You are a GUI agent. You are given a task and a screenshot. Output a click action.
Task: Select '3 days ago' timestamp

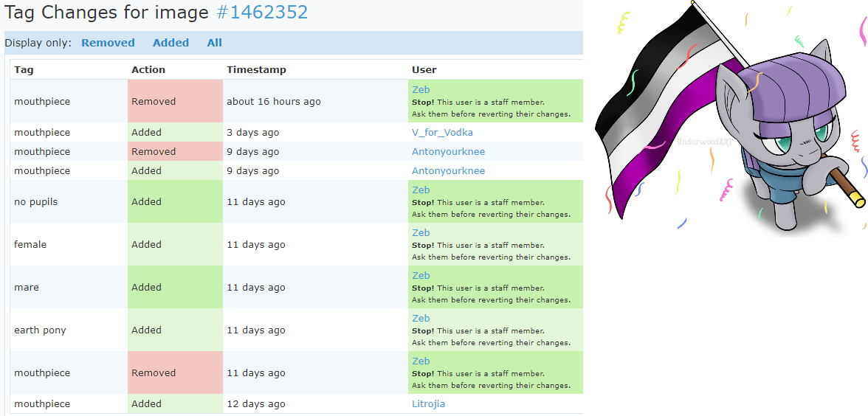(x=253, y=133)
